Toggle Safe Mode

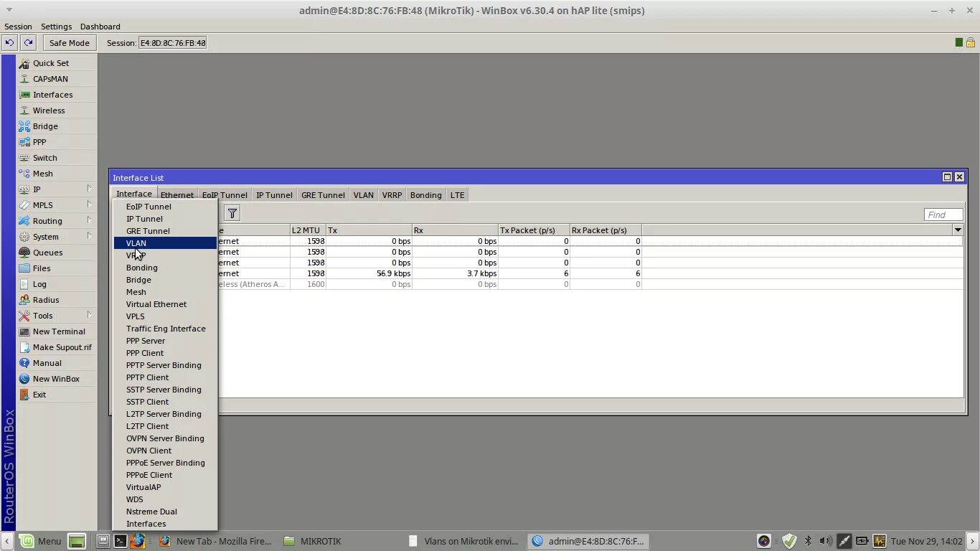click(x=69, y=43)
